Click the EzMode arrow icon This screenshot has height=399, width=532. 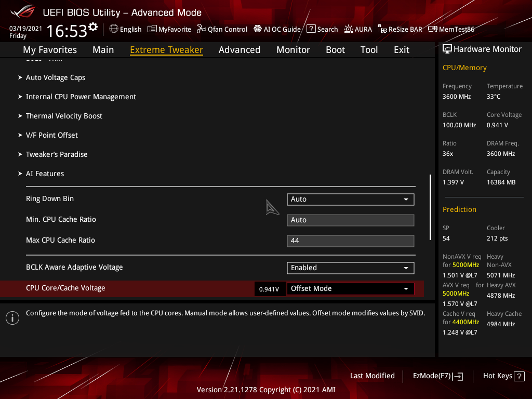pyautogui.click(x=458, y=376)
